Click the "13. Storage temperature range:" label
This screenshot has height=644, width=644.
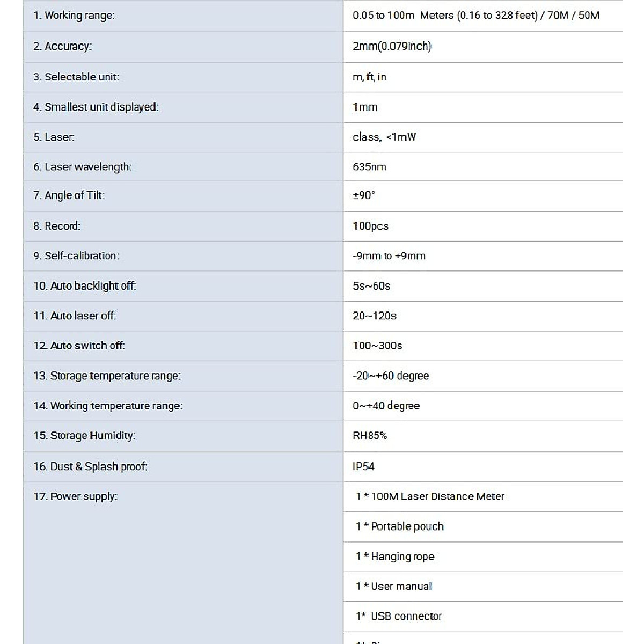click(107, 376)
